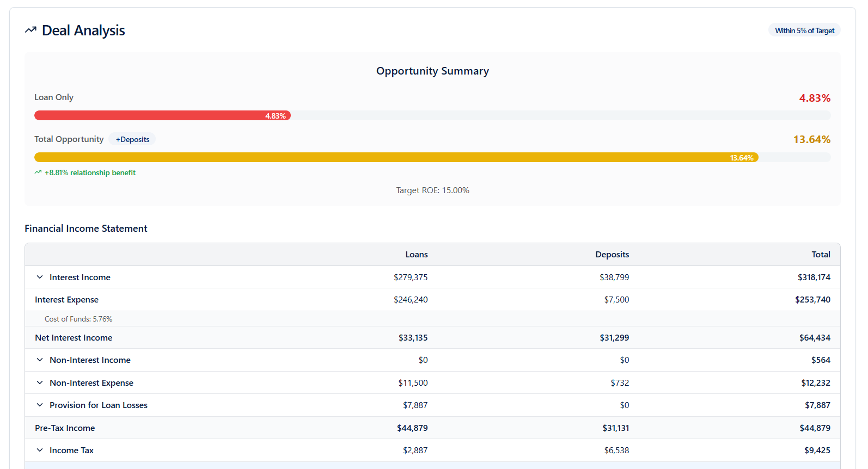Image resolution: width=868 pixels, height=469 pixels.
Task: Click the +Deposits badge
Action: pyautogui.click(x=132, y=139)
